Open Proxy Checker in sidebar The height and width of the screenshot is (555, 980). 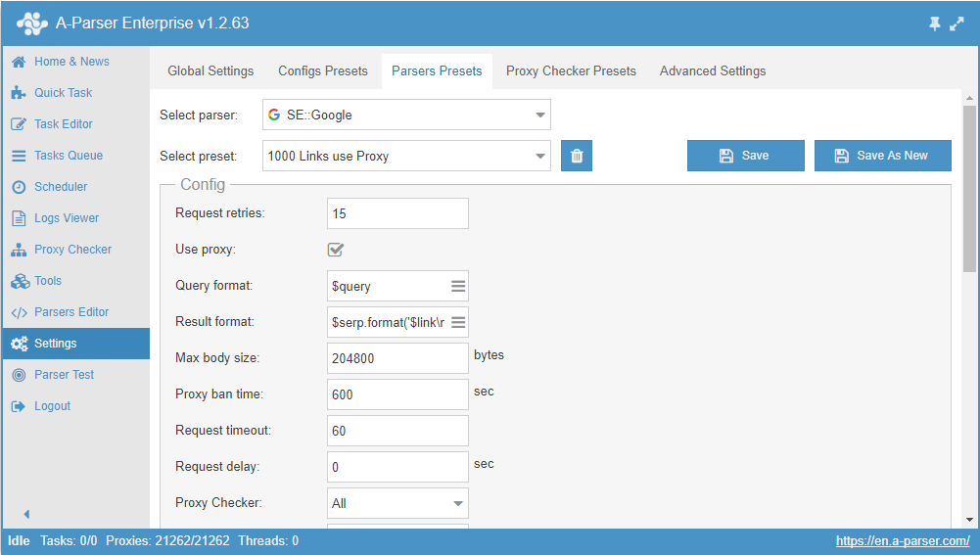[x=75, y=249]
